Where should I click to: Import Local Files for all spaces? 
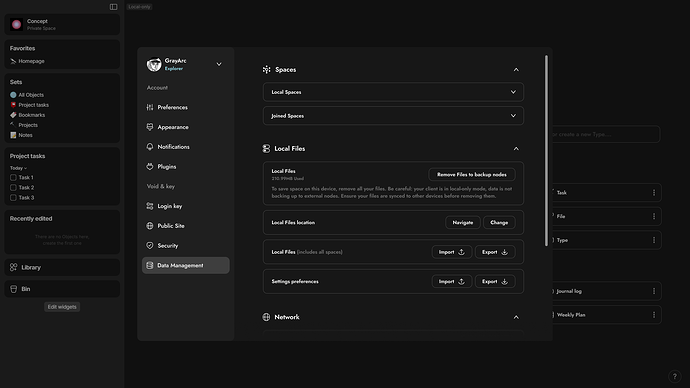451,252
